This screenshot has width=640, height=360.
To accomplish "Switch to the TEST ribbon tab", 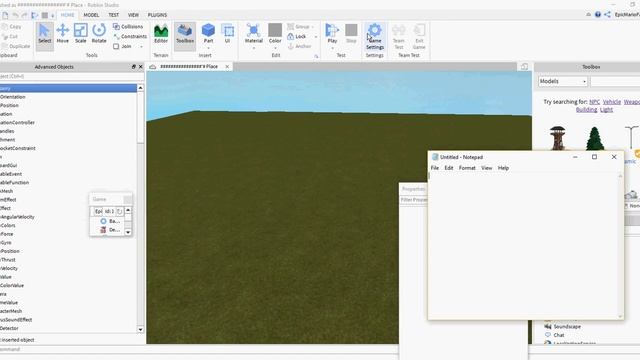I will pos(113,15).
